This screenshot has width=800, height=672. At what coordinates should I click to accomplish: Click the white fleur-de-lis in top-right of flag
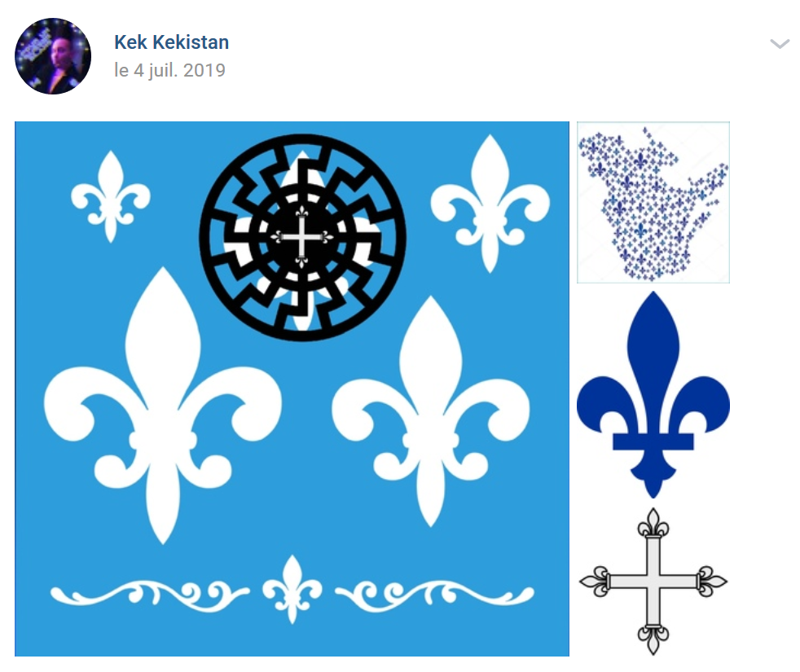pos(490,204)
